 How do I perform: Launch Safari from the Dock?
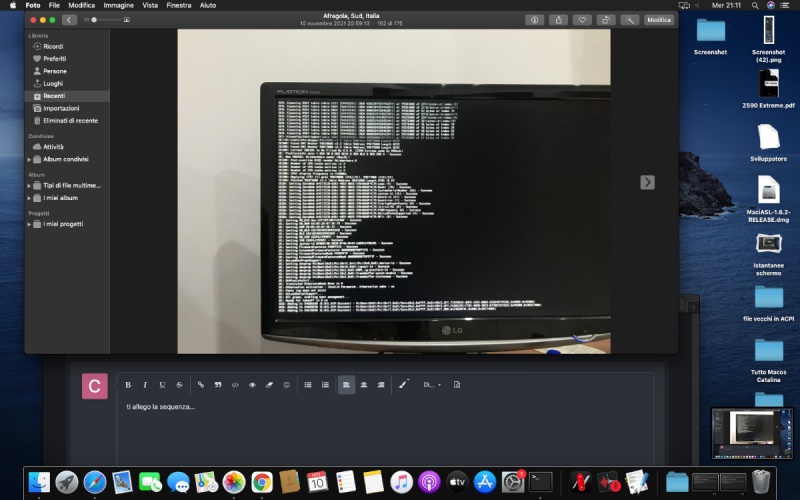tap(95, 482)
